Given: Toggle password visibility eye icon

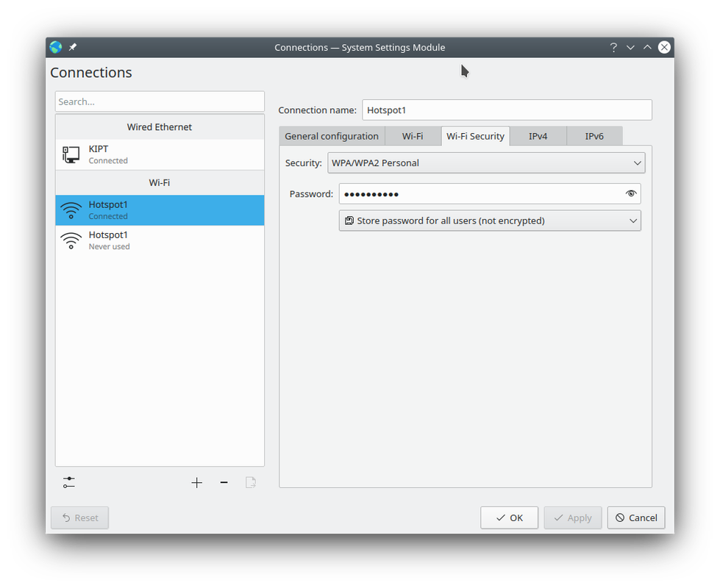Looking at the screenshot, I should tap(631, 194).
